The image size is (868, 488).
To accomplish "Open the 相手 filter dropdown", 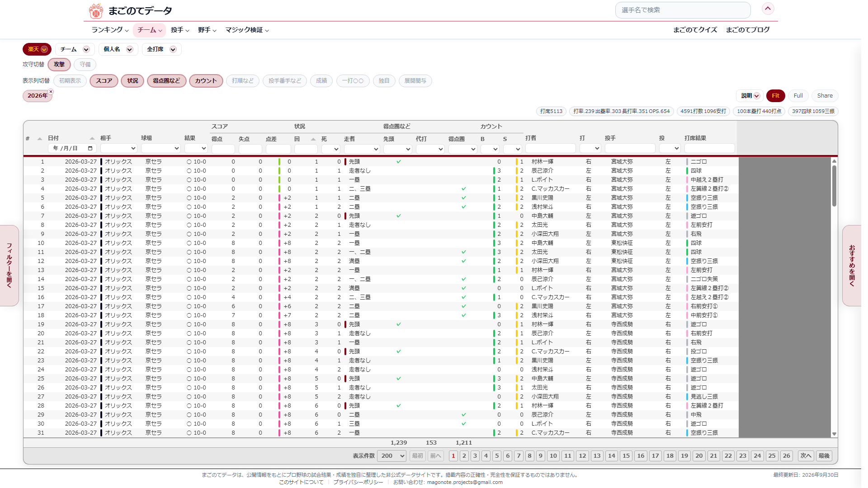I will coord(118,148).
